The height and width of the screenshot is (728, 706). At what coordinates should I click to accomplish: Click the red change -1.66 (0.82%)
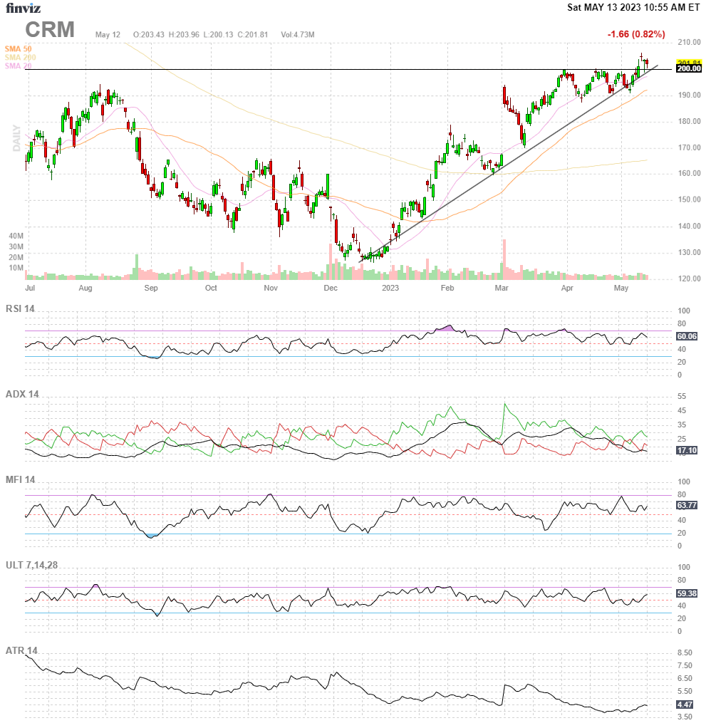[x=636, y=34]
